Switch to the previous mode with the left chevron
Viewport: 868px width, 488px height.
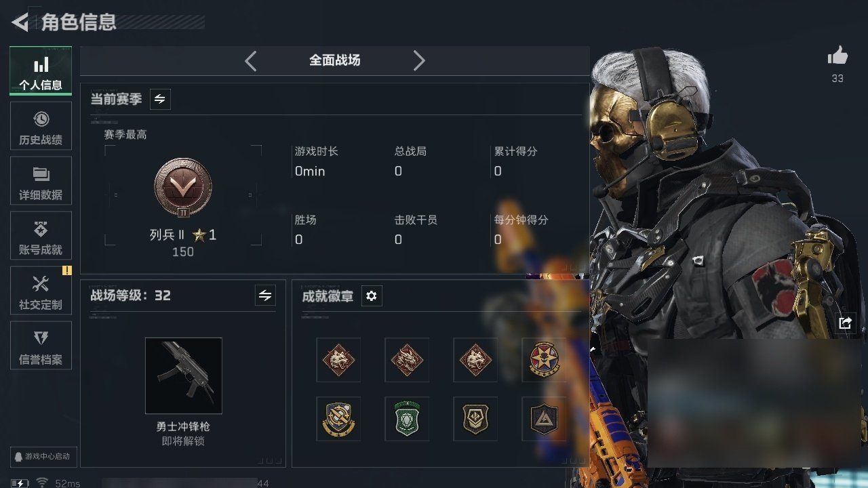point(250,61)
